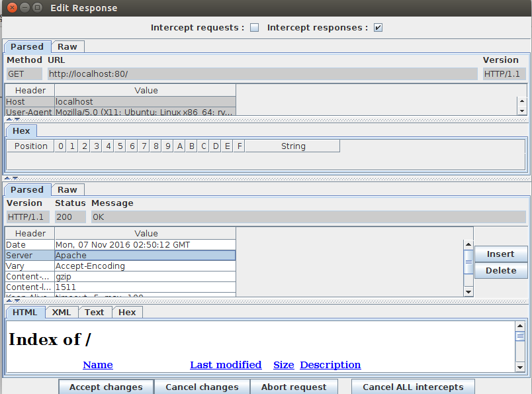Image resolution: width=532 pixels, height=394 pixels.
Task: Open the response body Text tab
Action: pos(95,312)
